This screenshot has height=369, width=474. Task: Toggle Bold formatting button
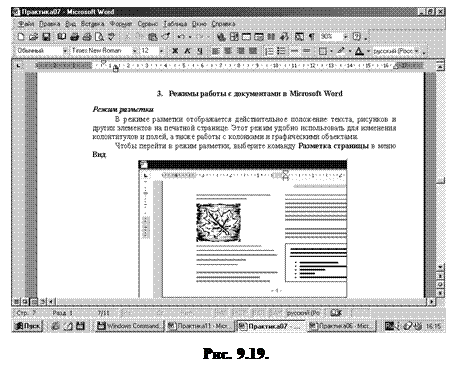click(x=175, y=51)
